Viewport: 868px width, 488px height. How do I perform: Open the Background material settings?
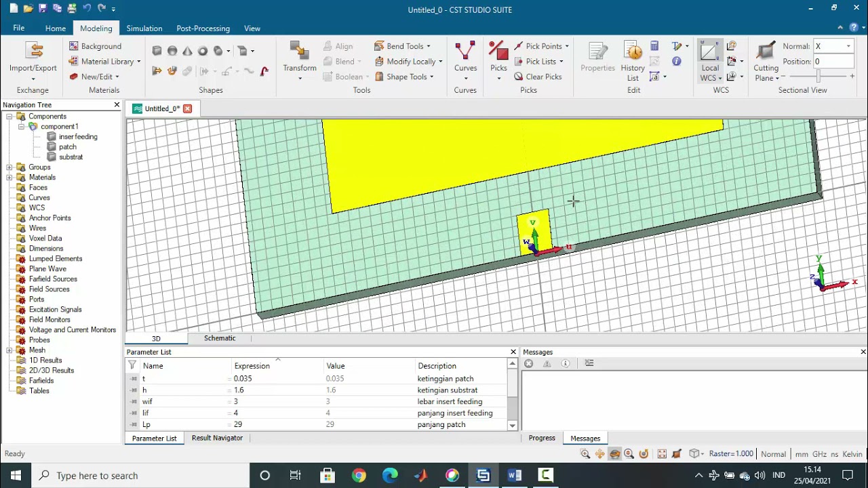[96, 46]
